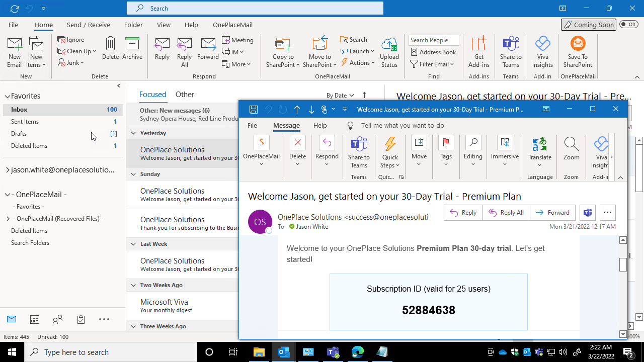644x362 pixels.
Task: Open Viva Insights in main ribbon
Action: (x=542, y=52)
